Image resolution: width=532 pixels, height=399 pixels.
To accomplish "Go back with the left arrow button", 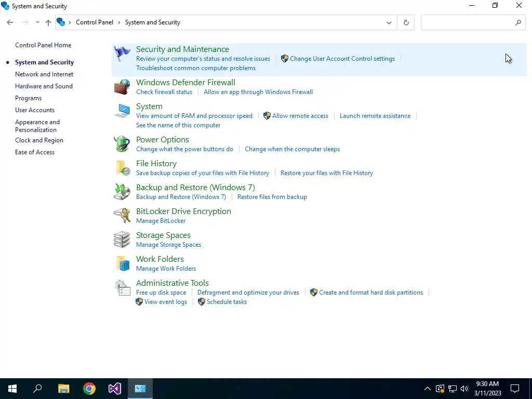I will click(x=10, y=22).
